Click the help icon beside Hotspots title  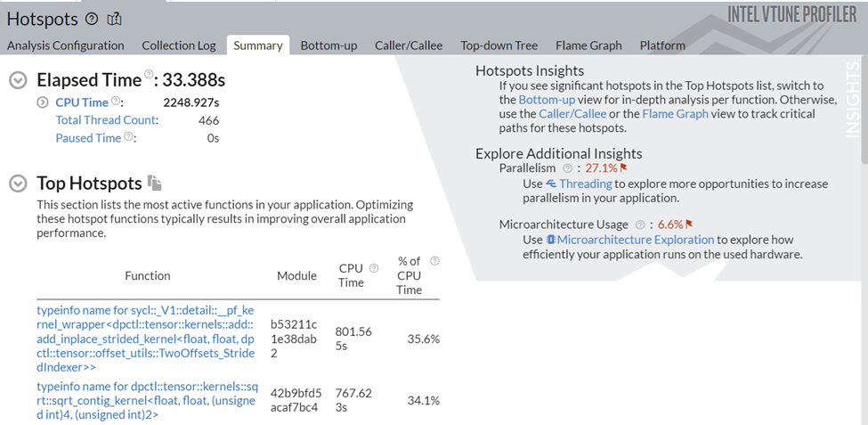[x=93, y=19]
